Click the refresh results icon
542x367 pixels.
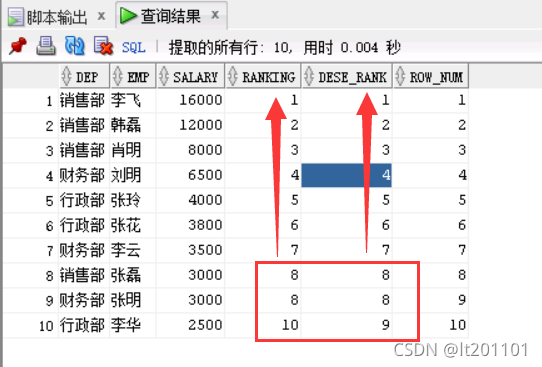pyautogui.click(x=74, y=46)
